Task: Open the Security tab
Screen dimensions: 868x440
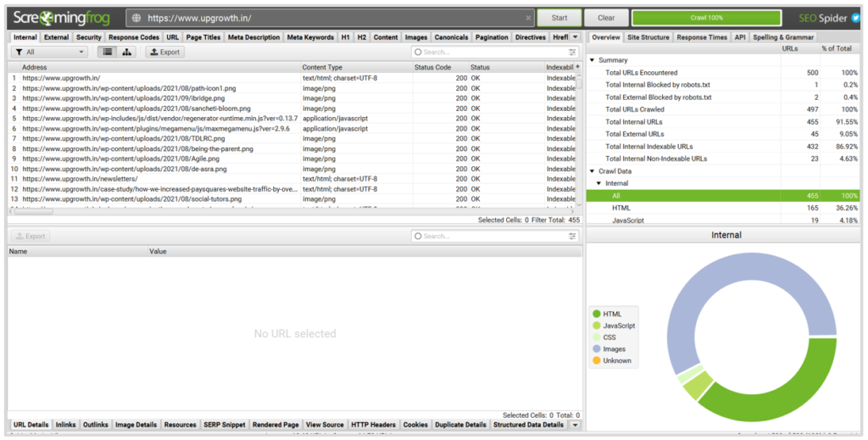Action: coord(88,37)
